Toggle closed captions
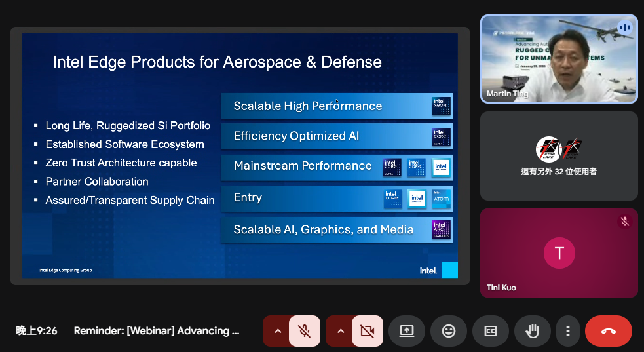 point(491,331)
